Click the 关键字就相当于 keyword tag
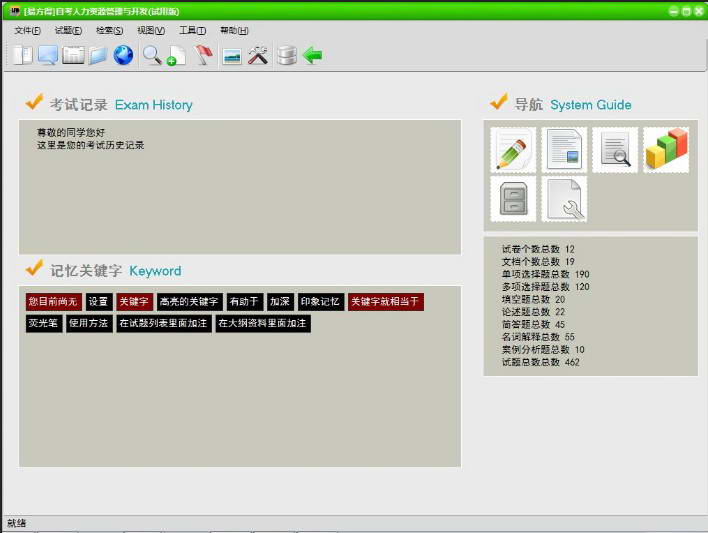The width and height of the screenshot is (708, 533). point(385,302)
